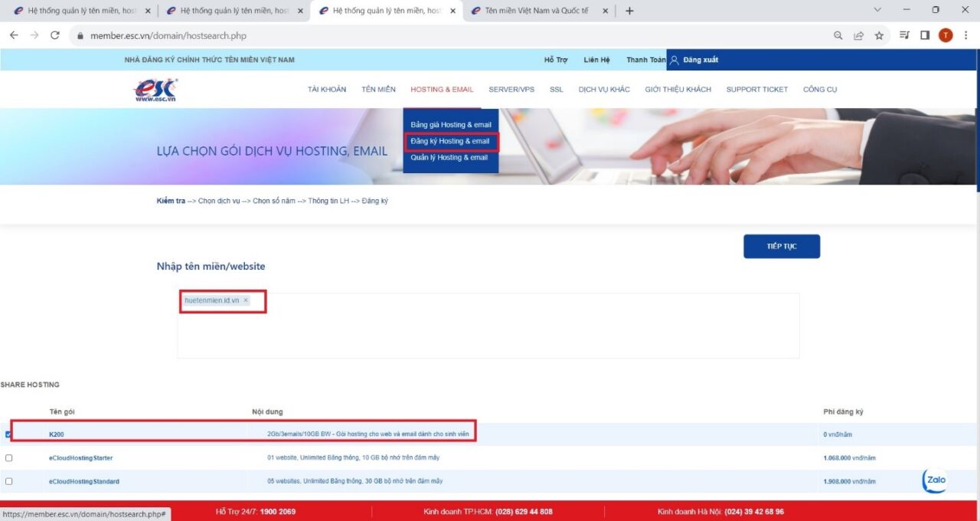
Task: Bookmark this page with the star icon
Action: click(879, 35)
